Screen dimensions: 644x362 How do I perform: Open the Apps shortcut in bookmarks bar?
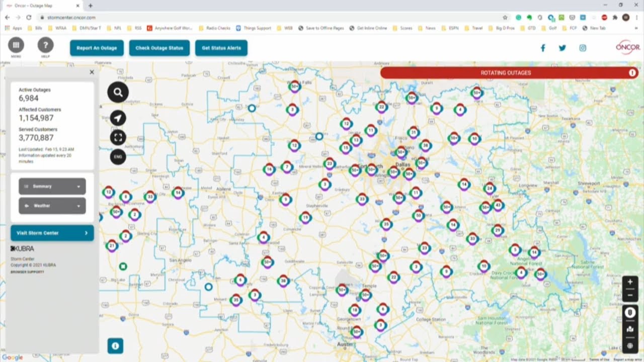pyautogui.click(x=14, y=28)
